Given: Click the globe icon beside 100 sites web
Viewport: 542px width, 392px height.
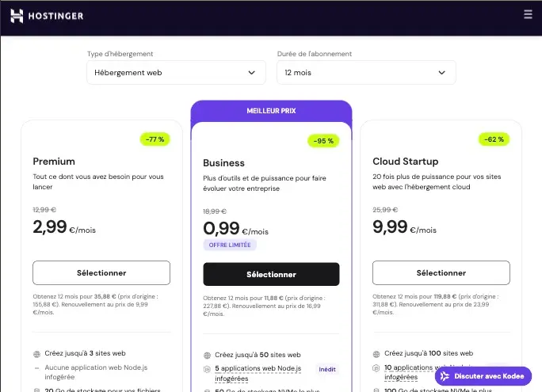Looking at the screenshot, I should tap(376, 354).
